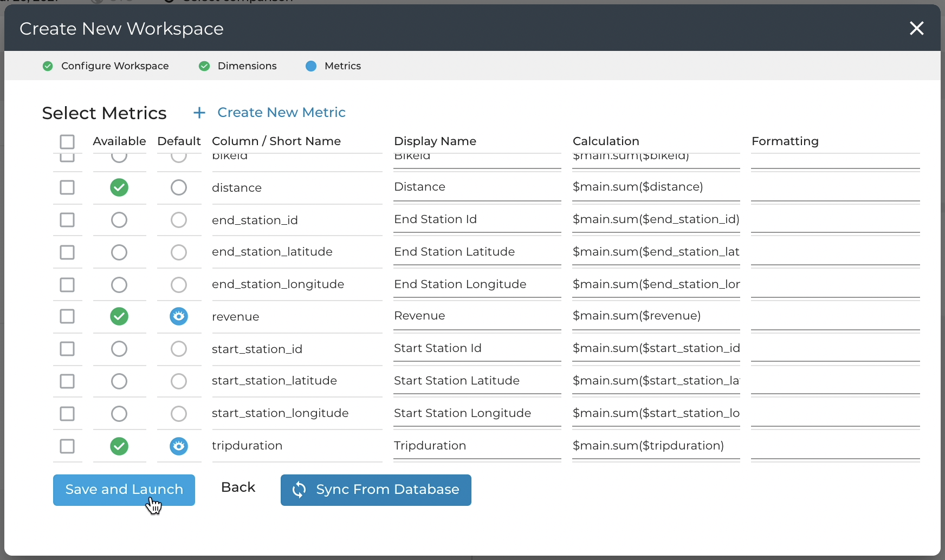Screen dimensions: 945x560
Task: Click the Save and Launch button
Action: click(124, 490)
